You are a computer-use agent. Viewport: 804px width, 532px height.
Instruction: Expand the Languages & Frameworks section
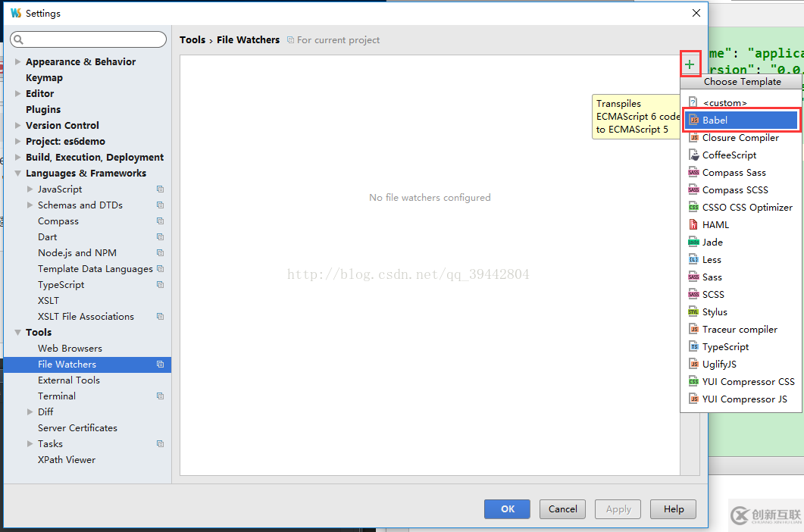(x=17, y=173)
